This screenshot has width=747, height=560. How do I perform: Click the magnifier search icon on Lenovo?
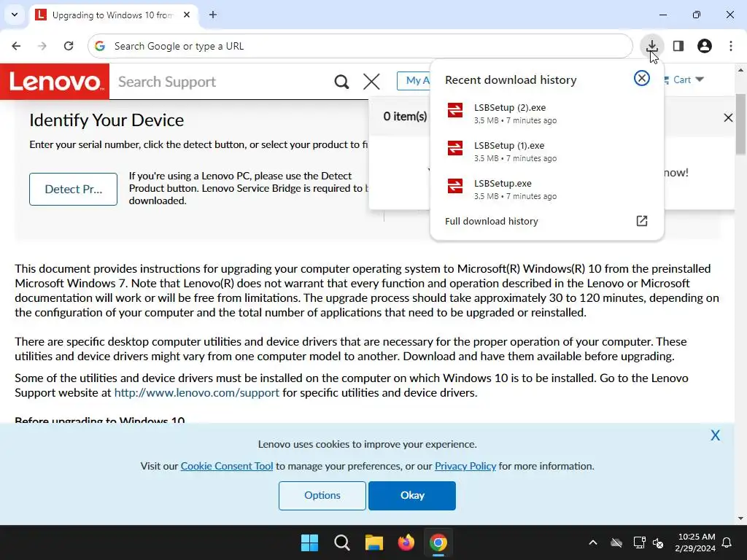tap(341, 82)
